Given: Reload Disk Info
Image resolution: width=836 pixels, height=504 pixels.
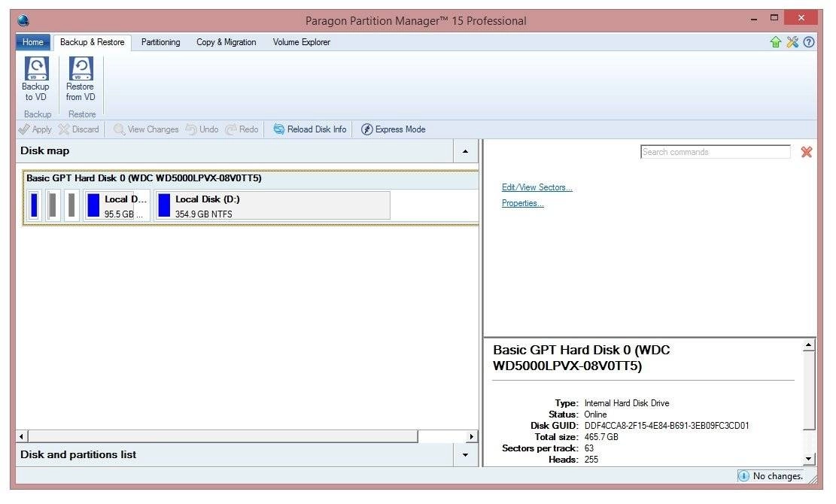Looking at the screenshot, I should tap(310, 129).
